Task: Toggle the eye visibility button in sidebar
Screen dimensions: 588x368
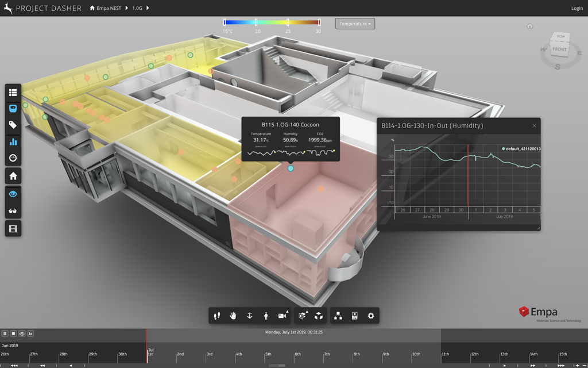Action: tap(13, 194)
